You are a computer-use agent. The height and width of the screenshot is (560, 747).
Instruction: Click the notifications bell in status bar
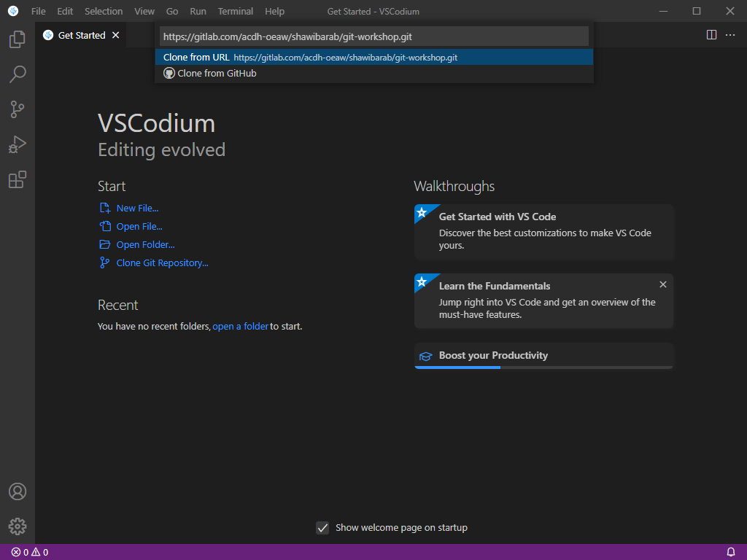[x=731, y=552]
